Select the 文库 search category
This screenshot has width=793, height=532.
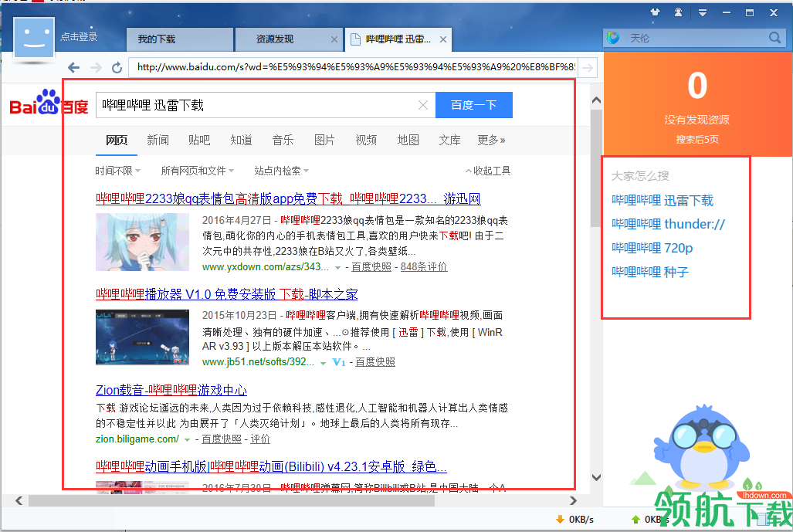click(449, 140)
